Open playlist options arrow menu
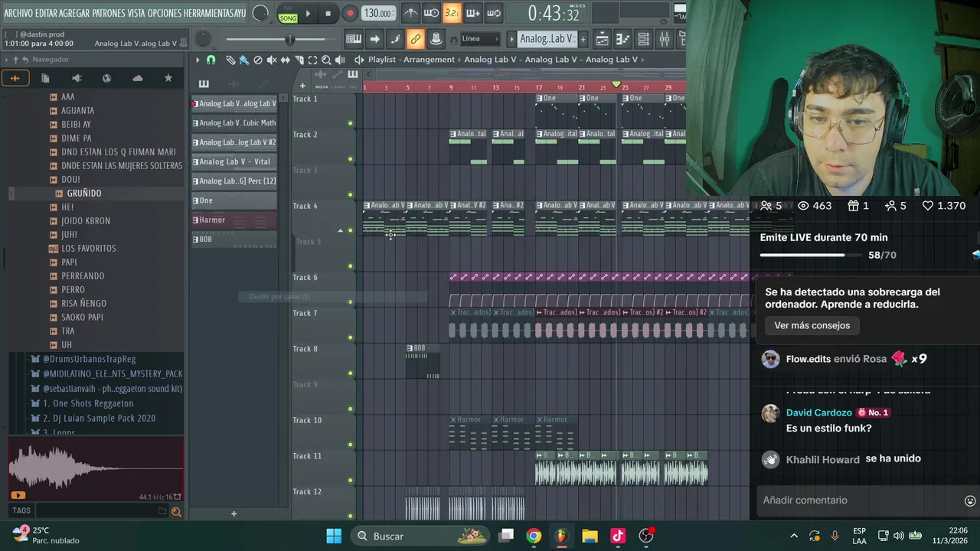The image size is (980, 551). [x=198, y=60]
